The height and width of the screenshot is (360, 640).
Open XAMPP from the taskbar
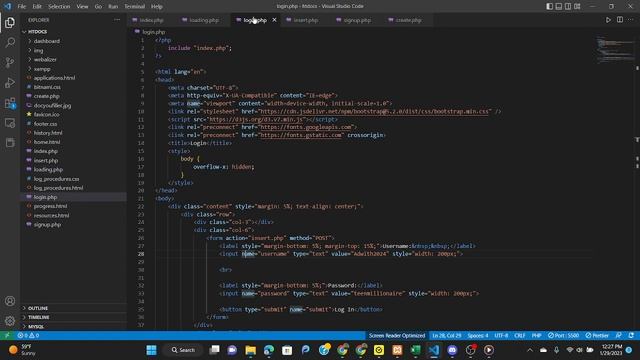(x=397, y=350)
